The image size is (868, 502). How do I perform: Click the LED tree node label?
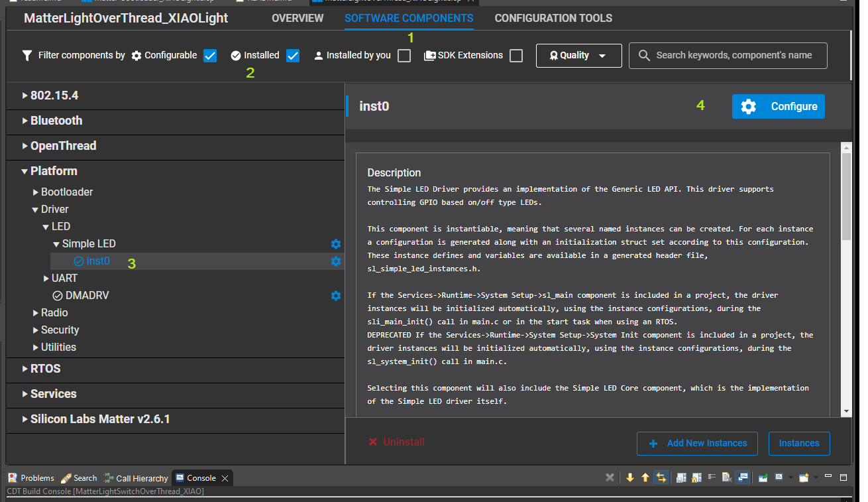[61, 227]
